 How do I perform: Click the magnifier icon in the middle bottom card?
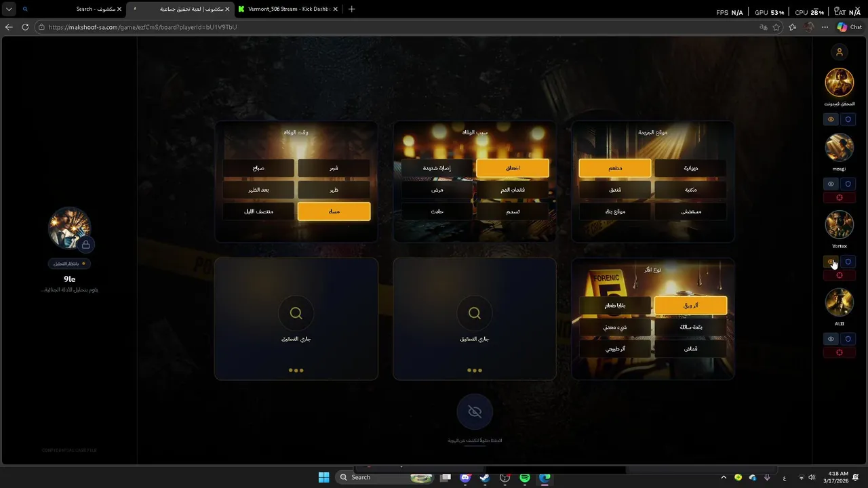click(x=475, y=313)
